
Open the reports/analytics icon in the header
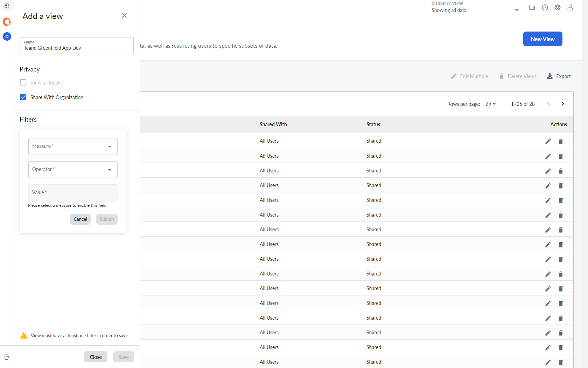[x=532, y=7]
